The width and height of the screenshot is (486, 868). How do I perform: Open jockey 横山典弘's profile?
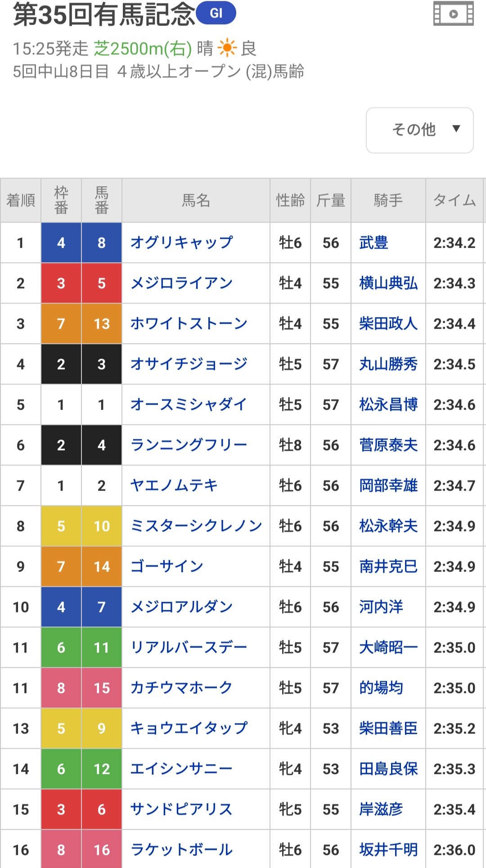tap(388, 283)
